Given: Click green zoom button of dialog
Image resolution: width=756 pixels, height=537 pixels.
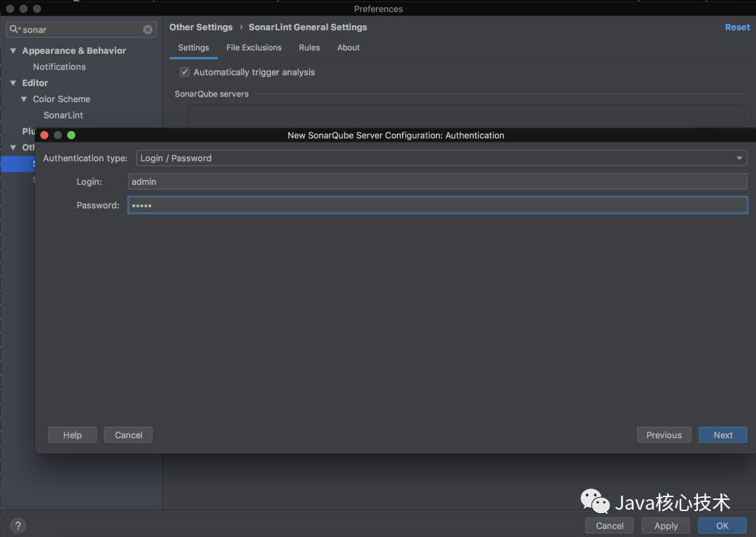Looking at the screenshot, I should (71, 135).
